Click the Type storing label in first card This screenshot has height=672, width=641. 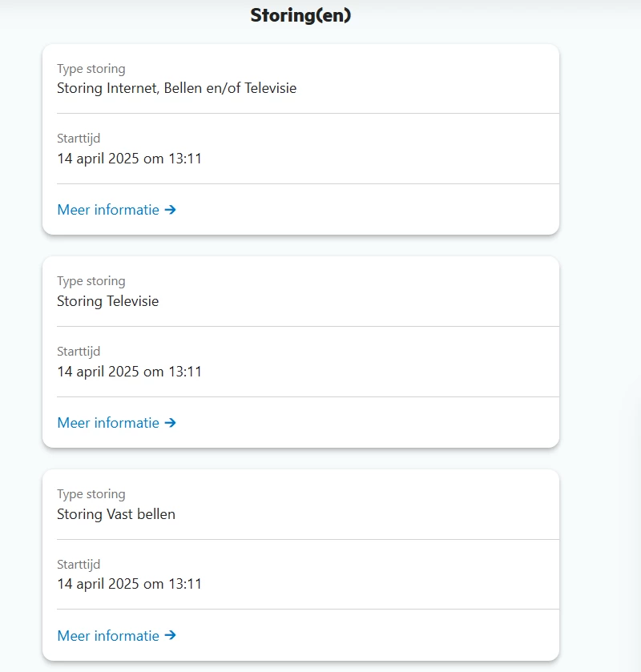(x=91, y=69)
